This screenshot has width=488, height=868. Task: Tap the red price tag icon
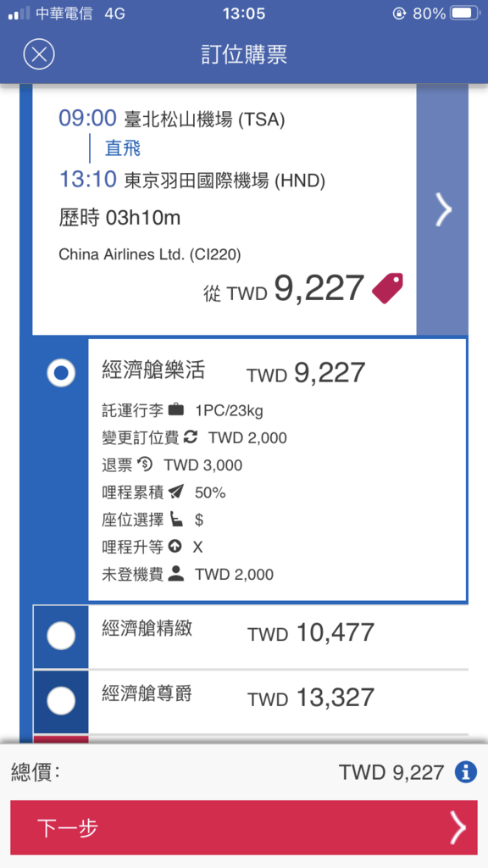(x=387, y=288)
